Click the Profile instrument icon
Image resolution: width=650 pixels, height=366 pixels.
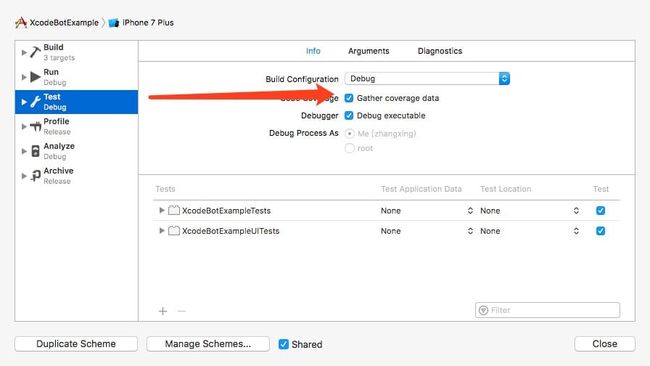pos(36,126)
